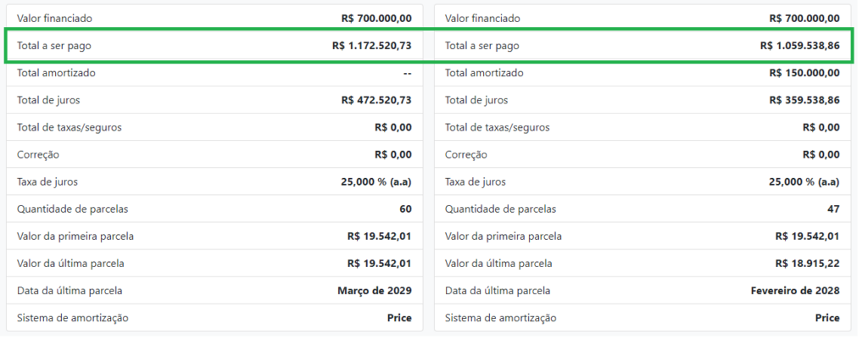The height and width of the screenshot is (340, 868).
Task: Click the right table's 'Data da última parcela' label
Action: pos(498,291)
